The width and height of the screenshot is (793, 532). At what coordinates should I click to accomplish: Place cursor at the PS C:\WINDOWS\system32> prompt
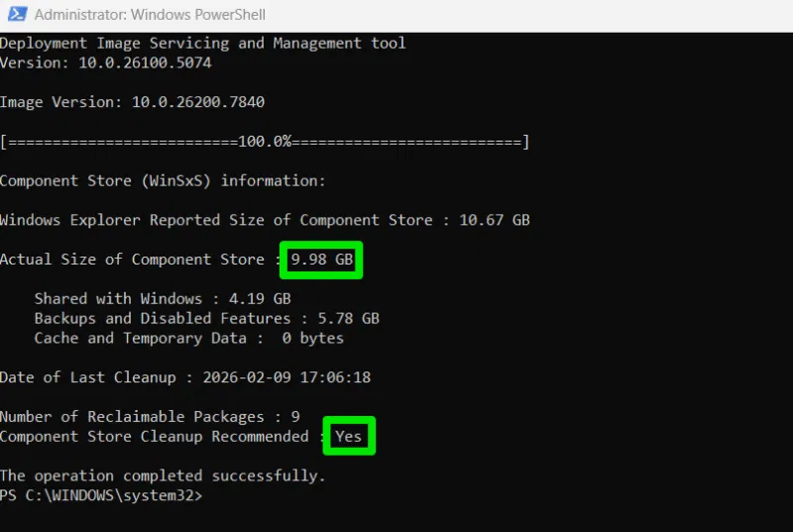pyautogui.click(x=207, y=495)
